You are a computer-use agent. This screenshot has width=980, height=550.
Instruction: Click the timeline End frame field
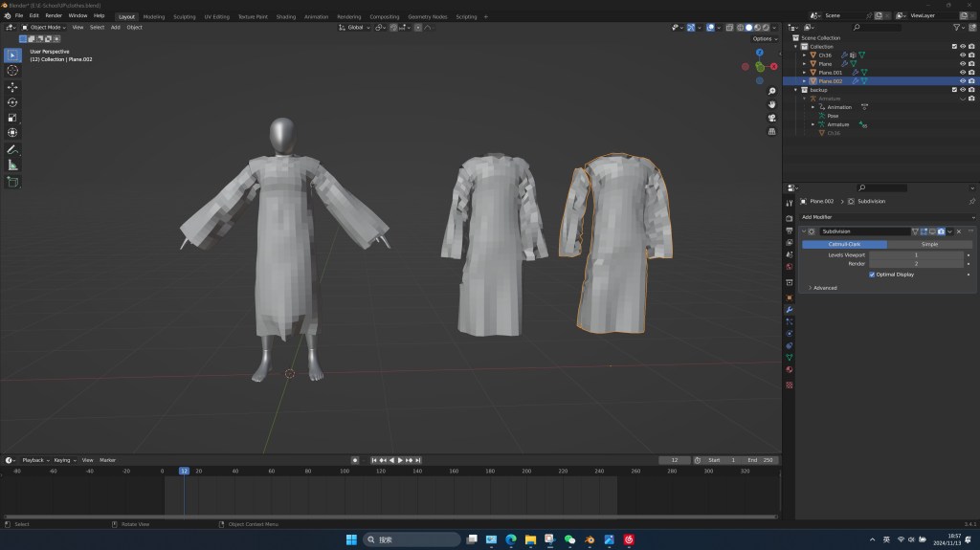pos(762,460)
